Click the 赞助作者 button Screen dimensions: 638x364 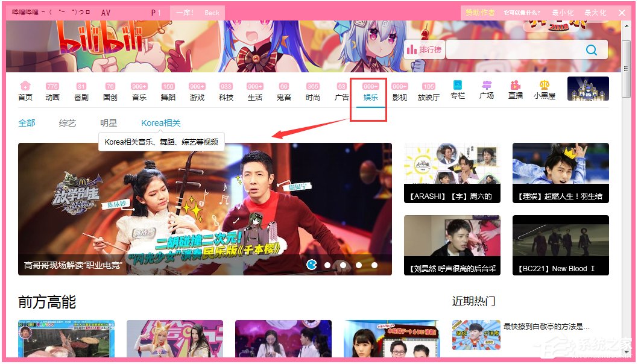tap(480, 13)
